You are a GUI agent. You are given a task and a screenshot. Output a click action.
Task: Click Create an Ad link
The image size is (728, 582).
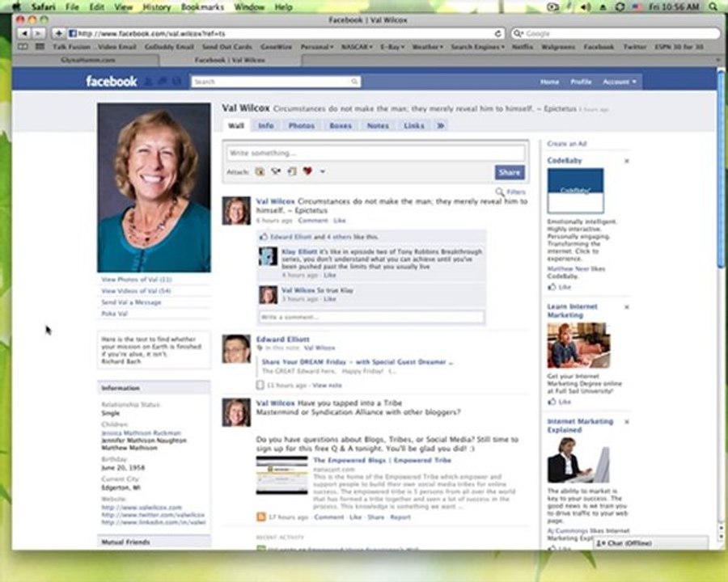click(x=567, y=144)
